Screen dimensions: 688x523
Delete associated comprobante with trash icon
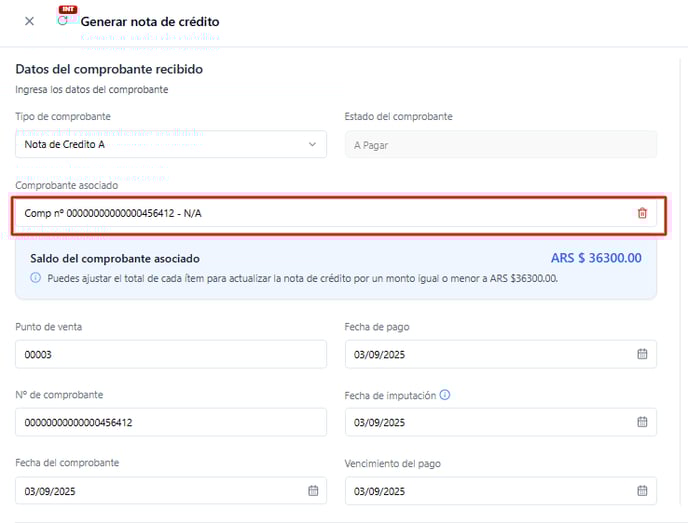point(642,213)
